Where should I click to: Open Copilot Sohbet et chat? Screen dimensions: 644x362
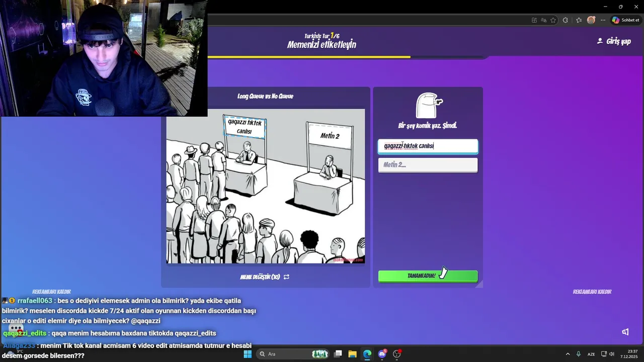[625, 20]
